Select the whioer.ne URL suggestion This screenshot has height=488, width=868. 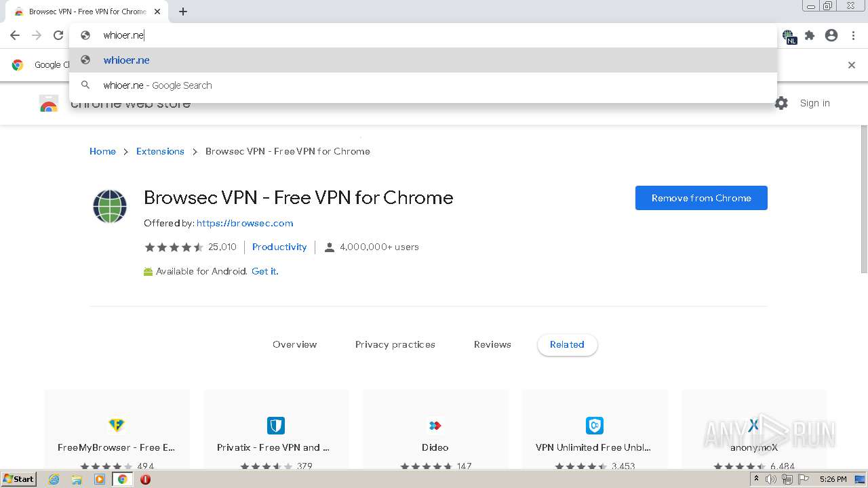[x=423, y=60]
